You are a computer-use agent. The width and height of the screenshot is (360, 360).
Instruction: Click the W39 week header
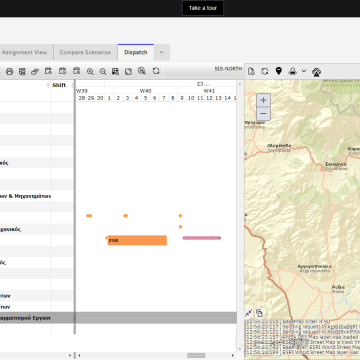[x=82, y=91]
